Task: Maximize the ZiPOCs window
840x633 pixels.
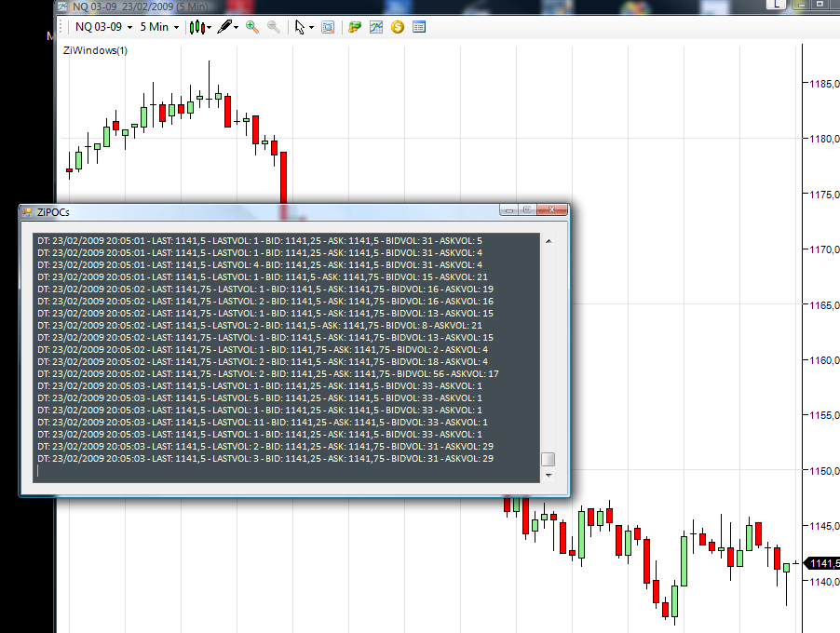Action: [527, 210]
